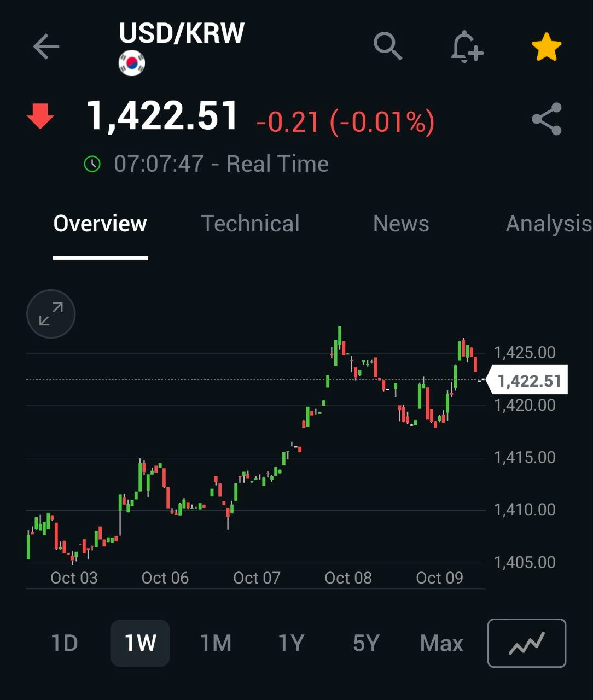Tap the Oct 07 date label
The image size is (593, 700).
click(257, 578)
